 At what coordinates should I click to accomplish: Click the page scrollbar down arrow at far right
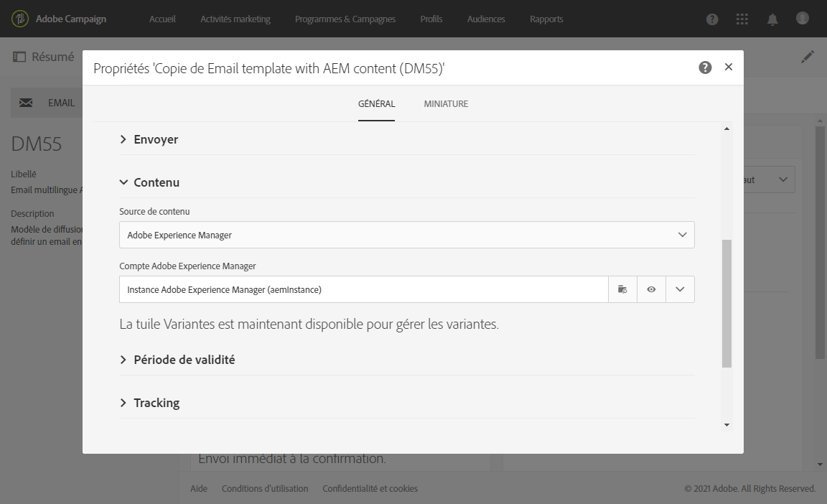coord(820,465)
